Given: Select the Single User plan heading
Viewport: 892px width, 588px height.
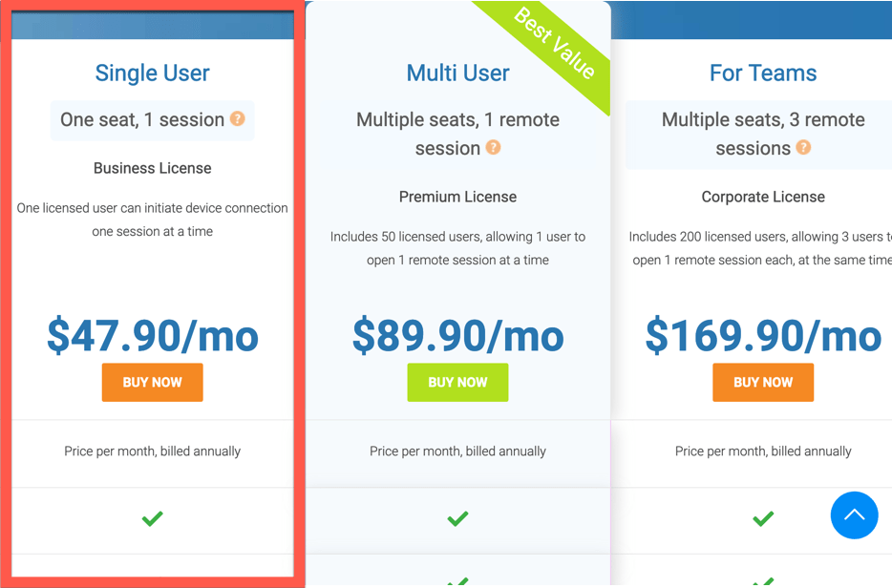Looking at the screenshot, I should pyautogui.click(x=153, y=73).
